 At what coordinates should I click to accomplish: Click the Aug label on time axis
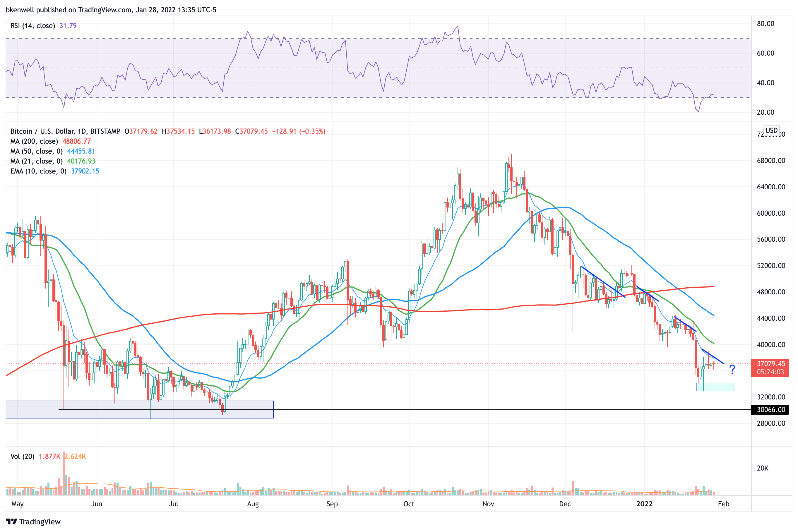tap(253, 504)
